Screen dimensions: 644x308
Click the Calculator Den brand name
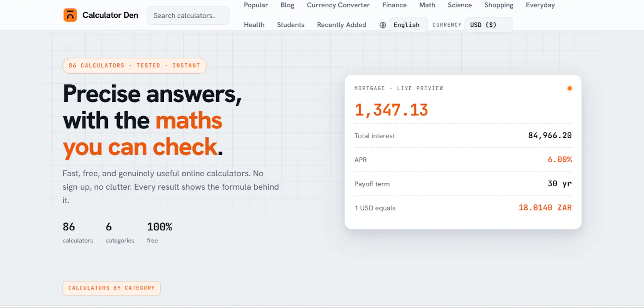coord(110,15)
